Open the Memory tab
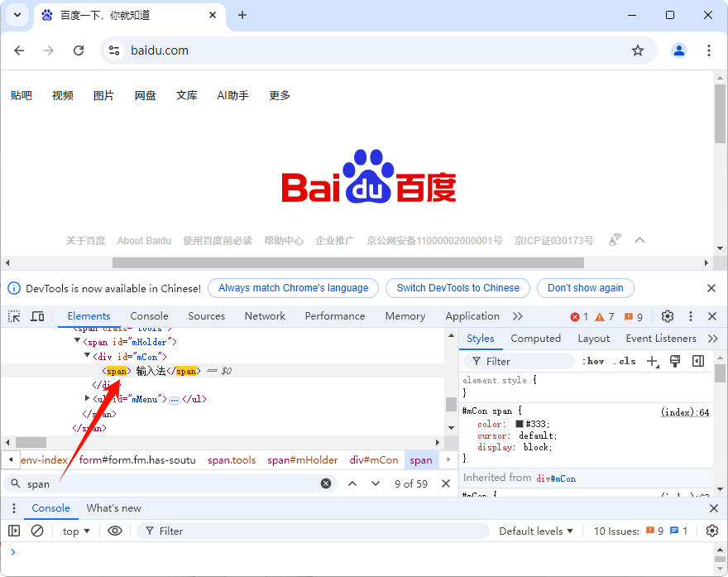The width and height of the screenshot is (728, 577). pos(405,316)
